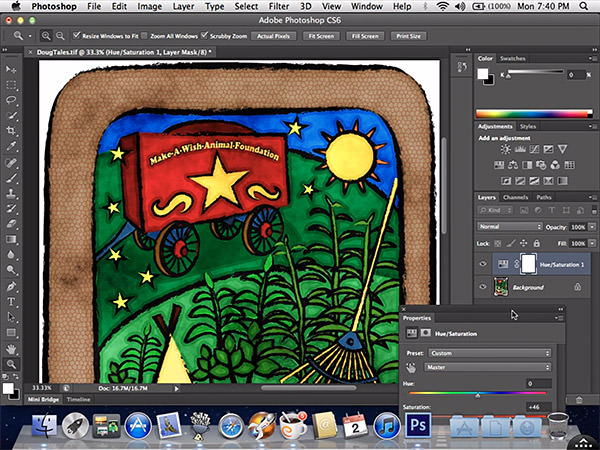Select the Crop tool

click(x=11, y=131)
